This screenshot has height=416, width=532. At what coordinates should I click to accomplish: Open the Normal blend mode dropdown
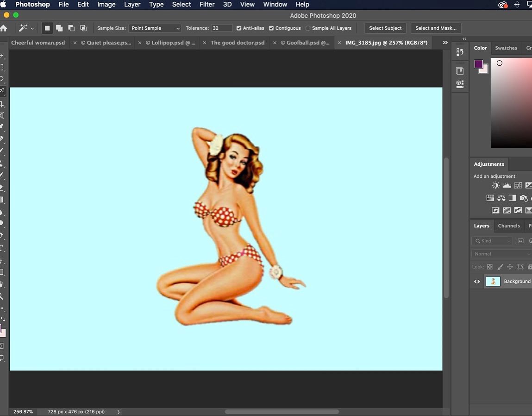click(x=501, y=254)
